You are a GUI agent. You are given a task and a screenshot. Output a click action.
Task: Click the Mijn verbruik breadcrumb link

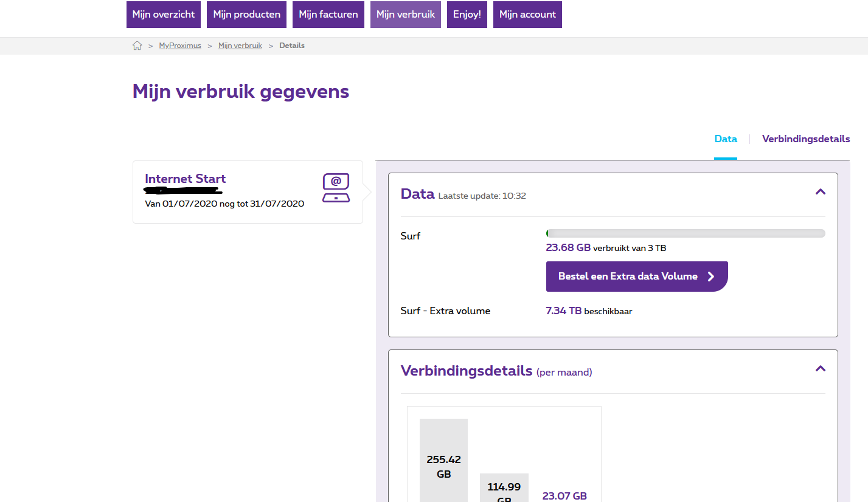tap(240, 46)
